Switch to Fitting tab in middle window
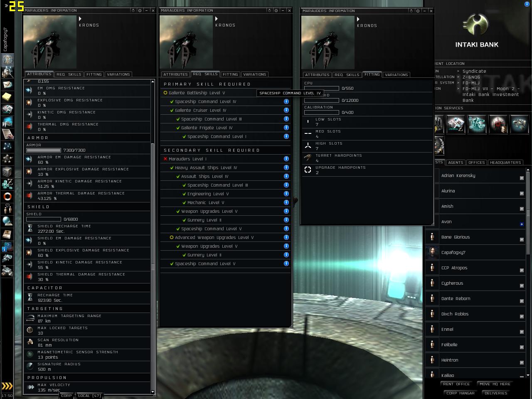 pos(230,74)
